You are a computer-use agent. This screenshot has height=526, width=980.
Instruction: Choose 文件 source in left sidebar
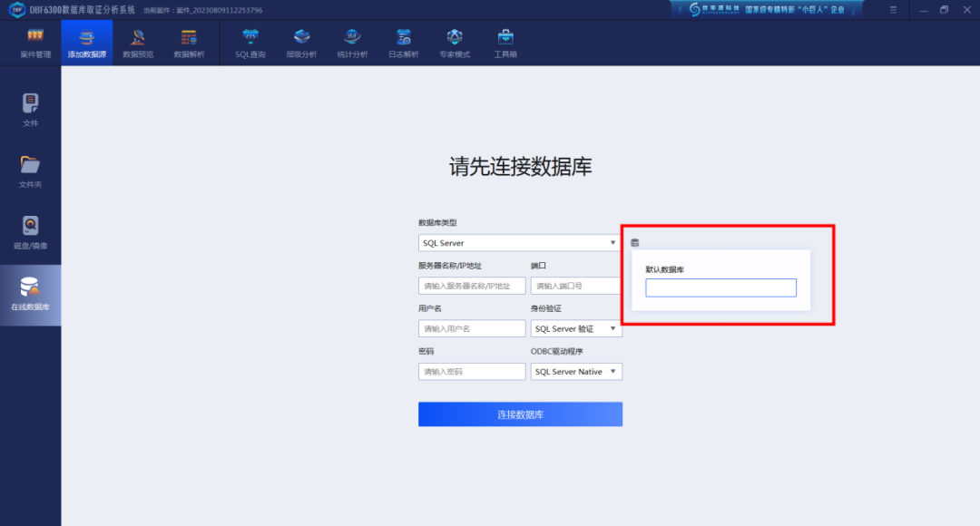30,110
